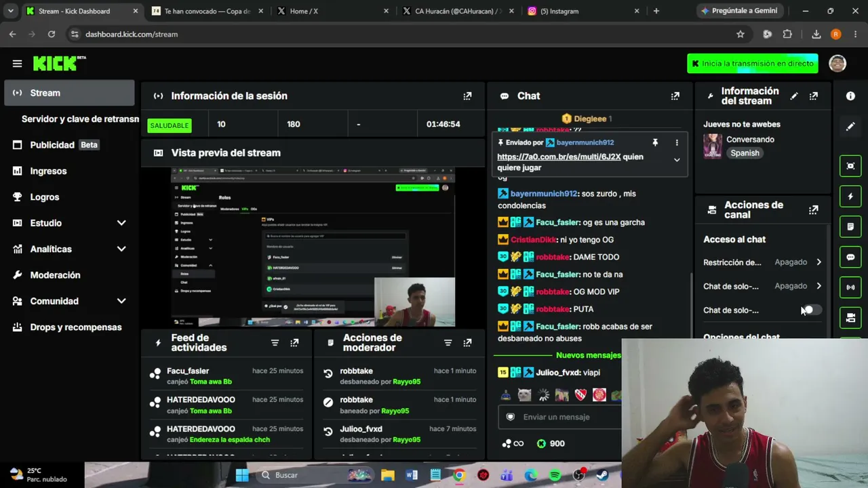Pop out the Información del stream panel
This screenshot has height=488, width=868.
coord(813,96)
